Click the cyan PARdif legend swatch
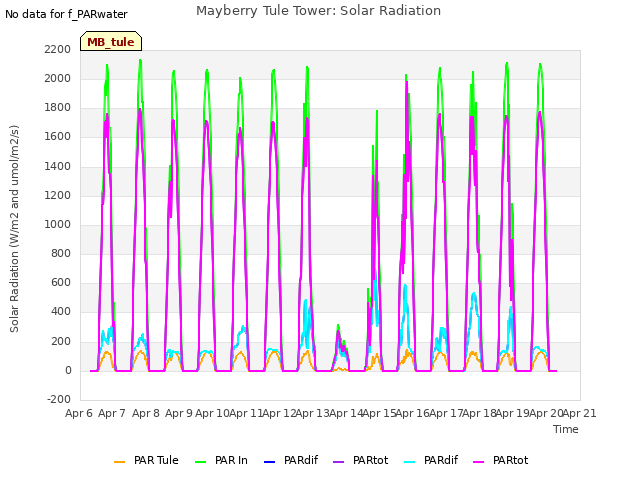 [x=409, y=462]
